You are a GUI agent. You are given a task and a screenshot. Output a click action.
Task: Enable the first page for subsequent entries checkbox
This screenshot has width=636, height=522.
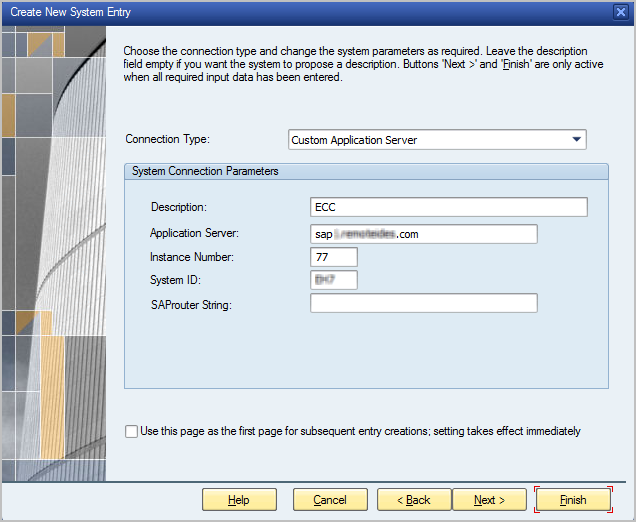[x=132, y=432]
